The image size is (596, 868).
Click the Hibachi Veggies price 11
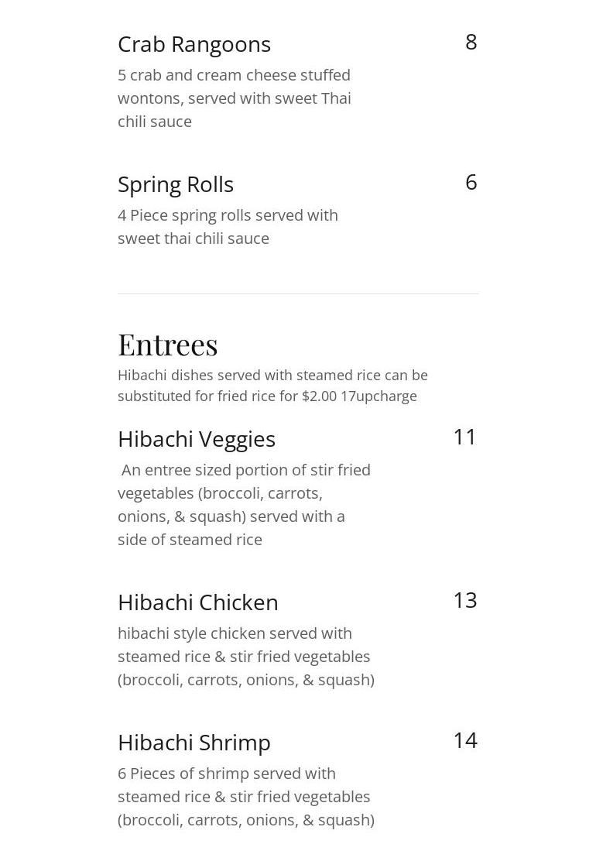[x=465, y=437]
